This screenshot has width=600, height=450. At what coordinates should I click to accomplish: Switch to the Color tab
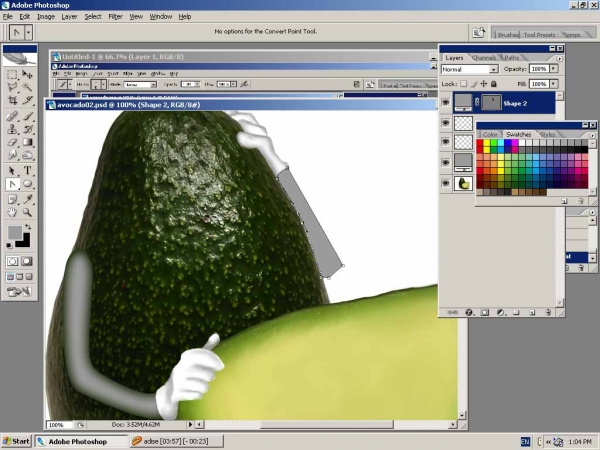(x=490, y=134)
